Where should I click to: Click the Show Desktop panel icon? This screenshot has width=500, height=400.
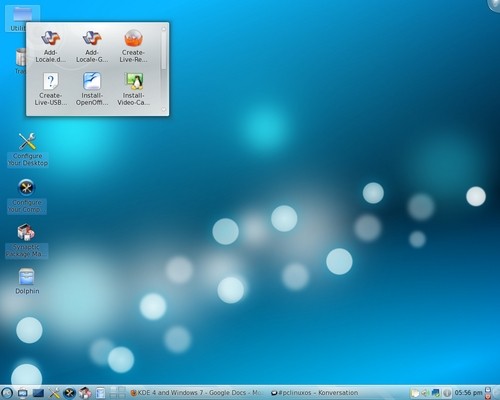point(23,393)
